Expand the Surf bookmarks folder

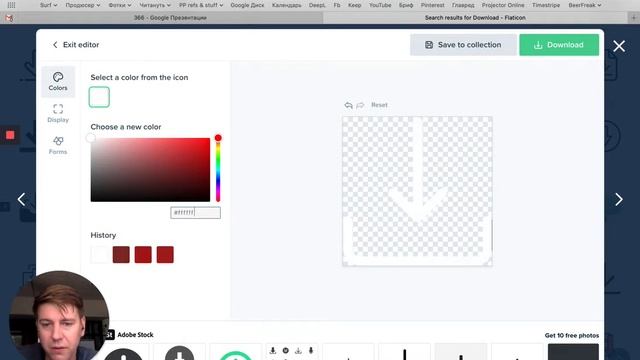click(49, 5)
